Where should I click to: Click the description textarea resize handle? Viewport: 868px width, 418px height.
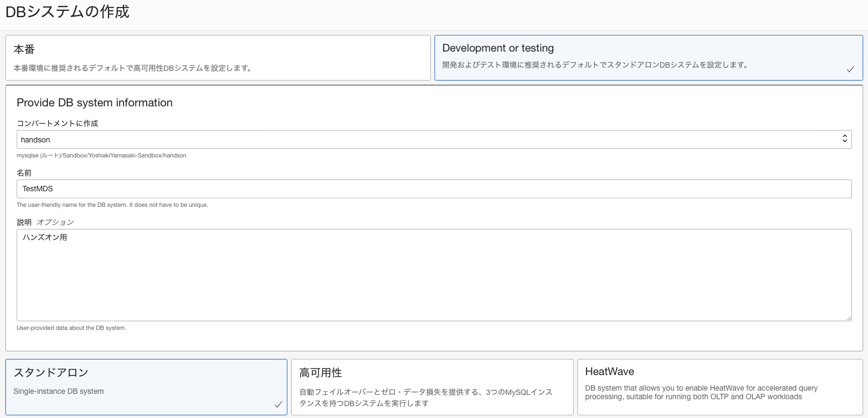click(849, 318)
